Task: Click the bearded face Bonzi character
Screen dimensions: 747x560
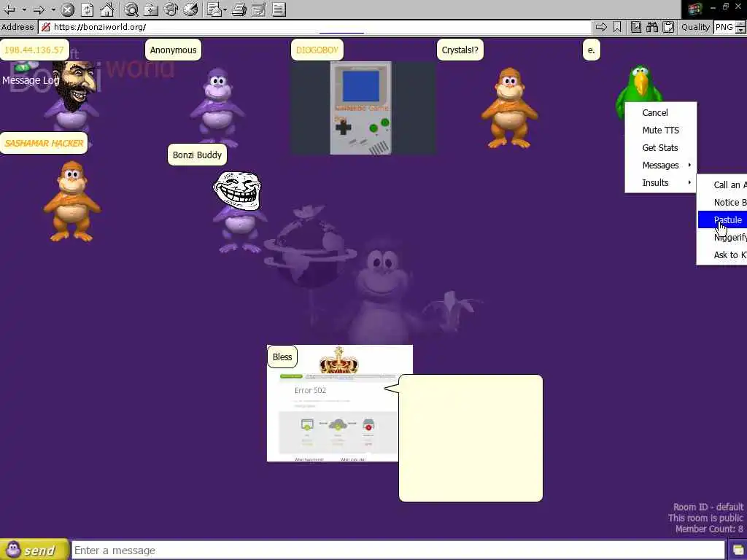Action: 72,97
